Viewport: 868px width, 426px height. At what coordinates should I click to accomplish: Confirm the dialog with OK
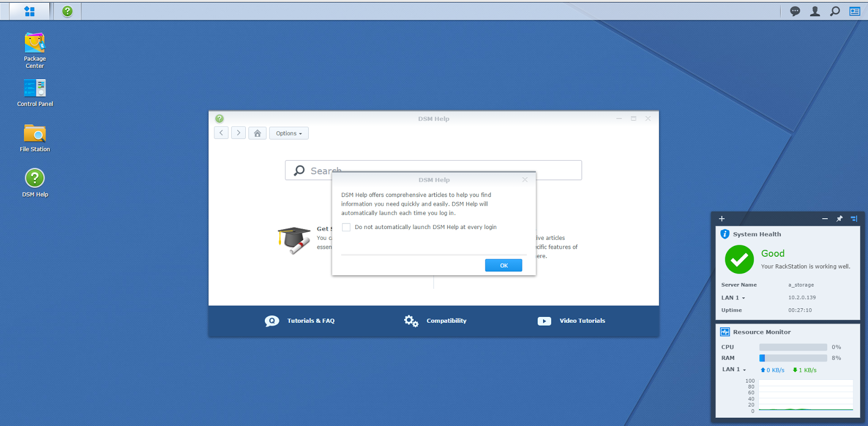(x=503, y=265)
